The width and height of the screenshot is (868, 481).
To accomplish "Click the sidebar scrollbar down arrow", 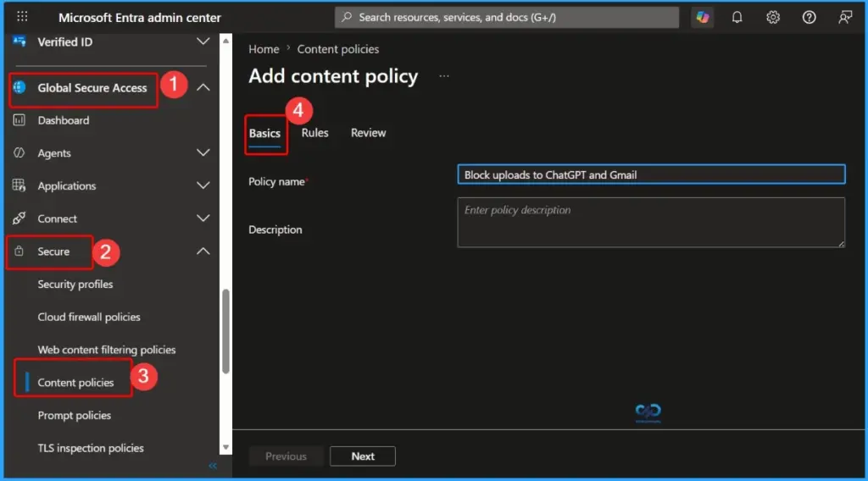I will click(x=225, y=447).
